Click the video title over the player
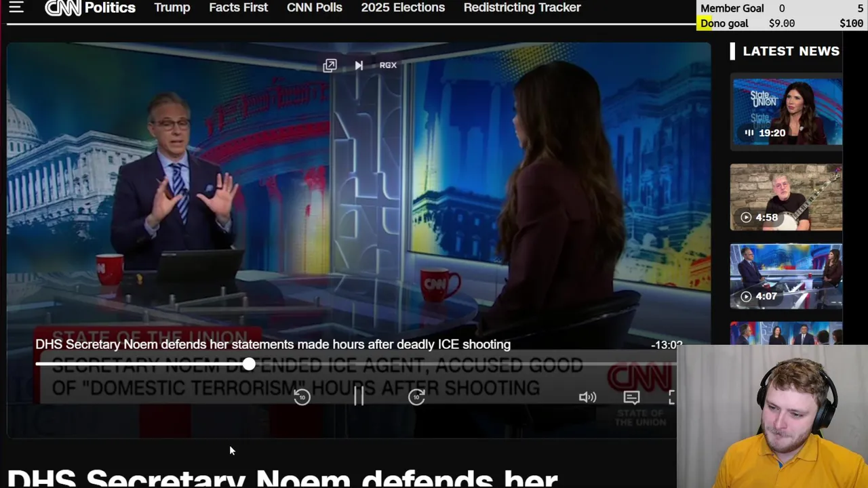868x488 pixels. pyautogui.click(x=273, y=344)
